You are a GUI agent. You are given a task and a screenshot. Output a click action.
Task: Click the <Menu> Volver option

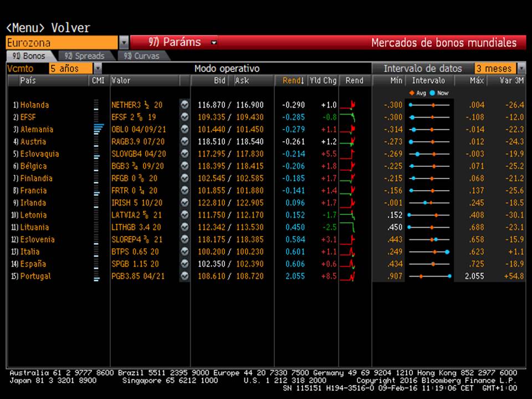(48, 28)
